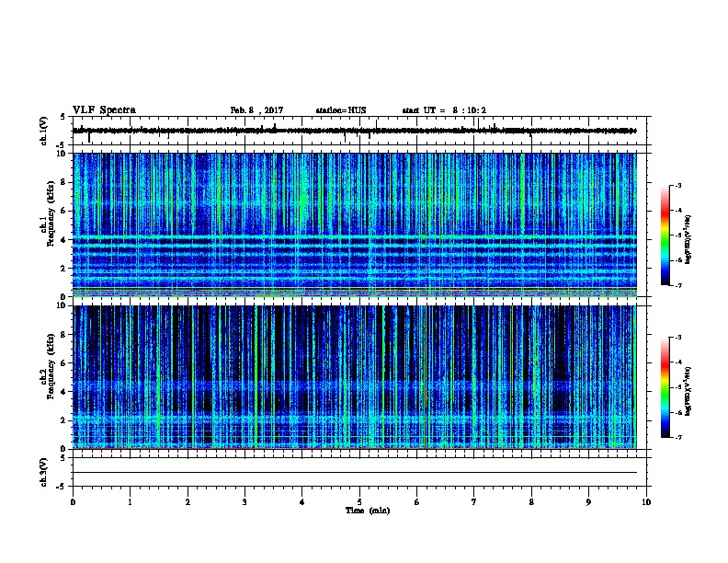Click the "ch.3(V)" axis label
Image resolution: width=728 pixels, height=563 pixels.
[43, 472]
